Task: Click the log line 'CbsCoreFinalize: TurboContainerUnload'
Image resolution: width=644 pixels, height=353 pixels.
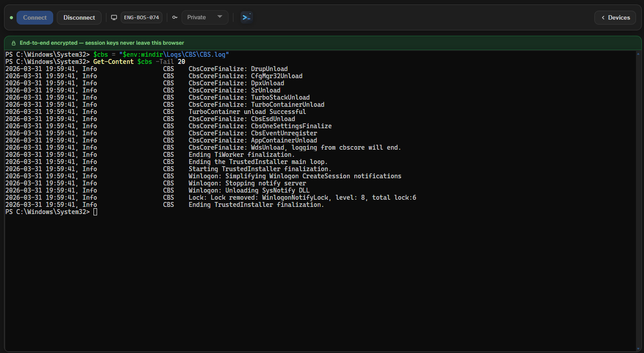Action: click(x=165, y=105)
